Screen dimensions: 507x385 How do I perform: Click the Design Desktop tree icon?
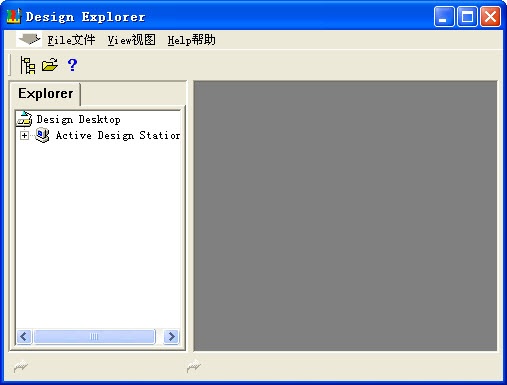click(x=24, y=119)
